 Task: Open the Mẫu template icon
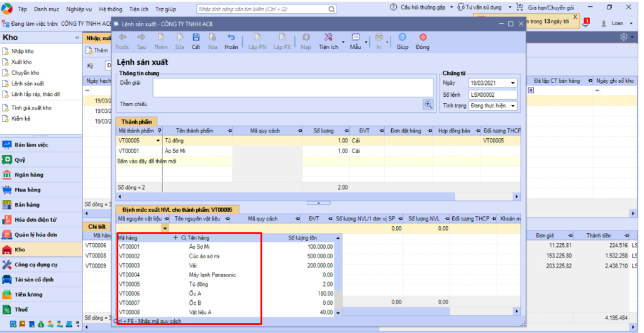tap(355, 37)
